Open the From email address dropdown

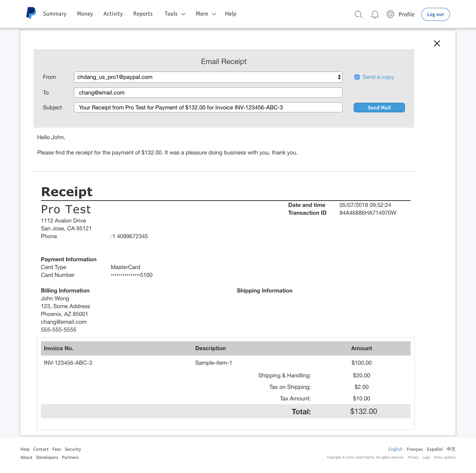(208, 77)
